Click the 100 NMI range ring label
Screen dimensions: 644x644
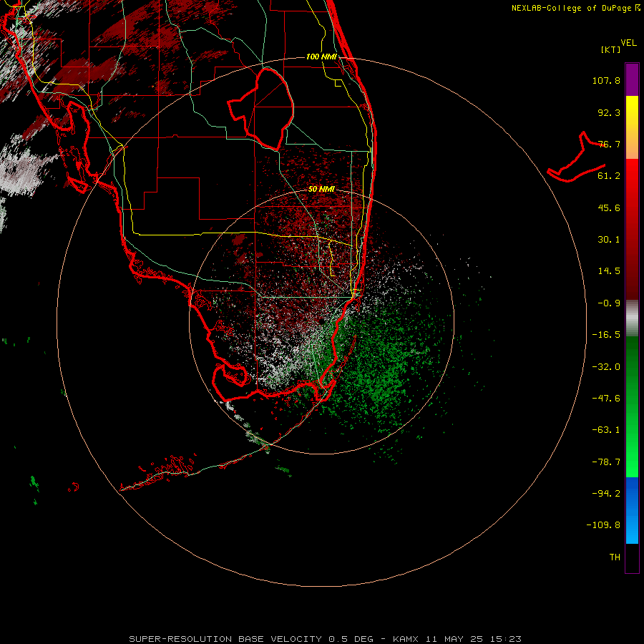point(321,57)
